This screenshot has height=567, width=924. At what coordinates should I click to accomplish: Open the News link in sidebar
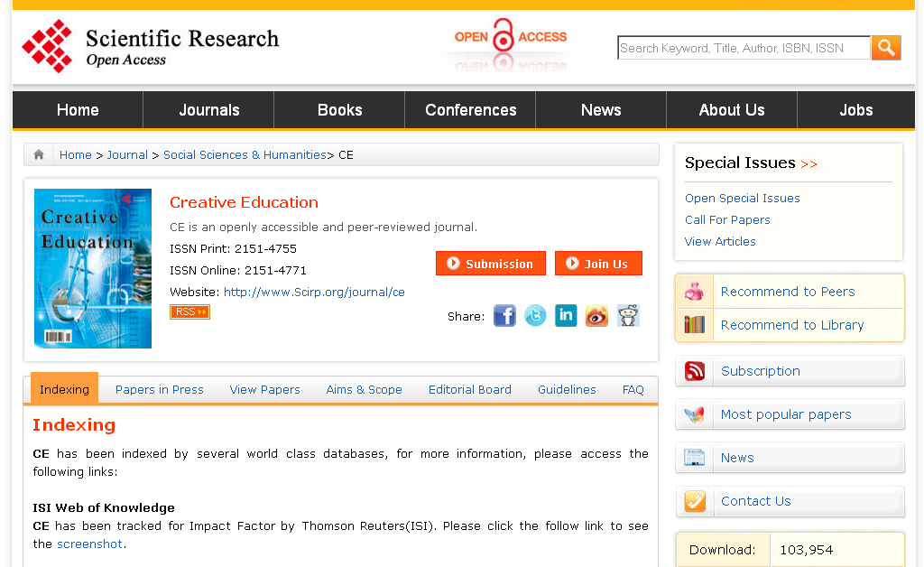(737, 458)
